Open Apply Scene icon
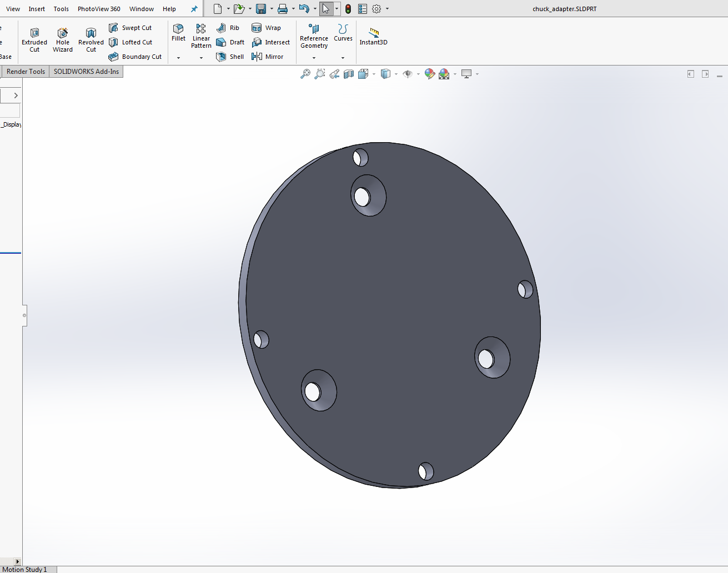Image resolution: width=728 pixels, height=573 pixels. 444,74
